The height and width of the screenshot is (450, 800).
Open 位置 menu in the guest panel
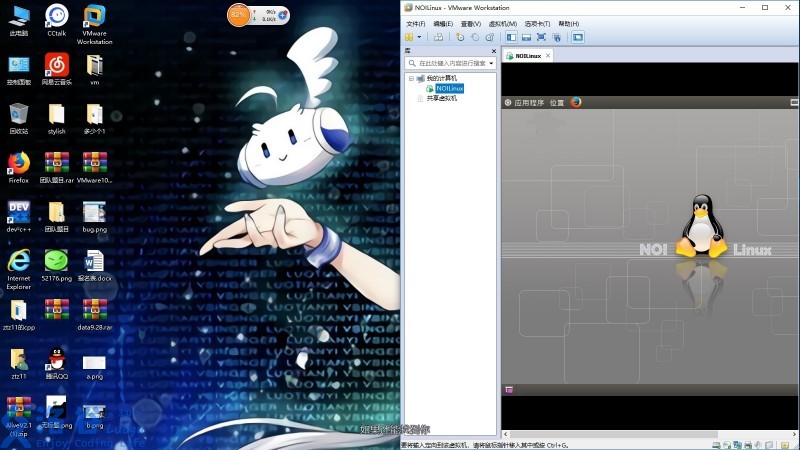557,103
